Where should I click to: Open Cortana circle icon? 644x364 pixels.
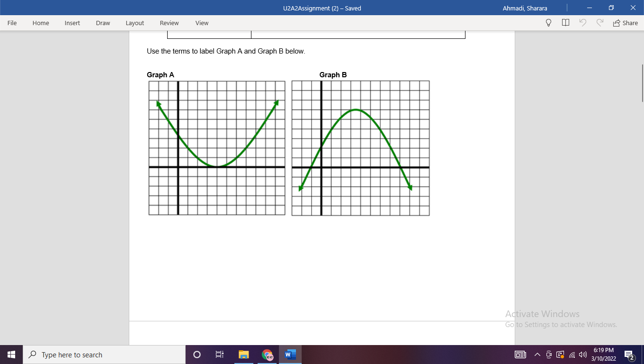point(197,355)
